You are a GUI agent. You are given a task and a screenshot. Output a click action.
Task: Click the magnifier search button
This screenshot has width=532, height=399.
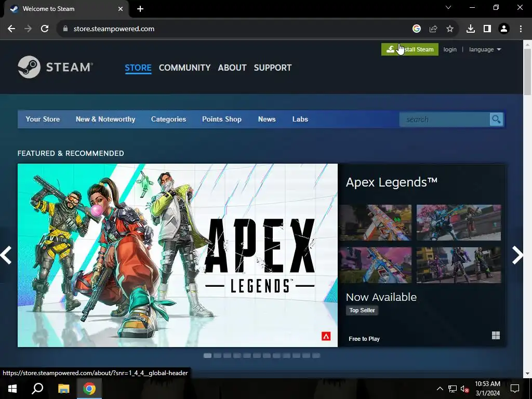496,119
